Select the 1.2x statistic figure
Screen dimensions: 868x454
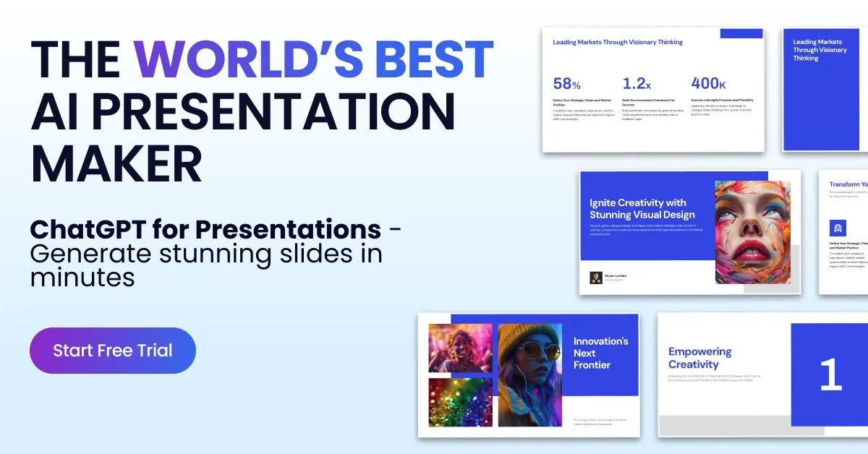tap(638, 84)
